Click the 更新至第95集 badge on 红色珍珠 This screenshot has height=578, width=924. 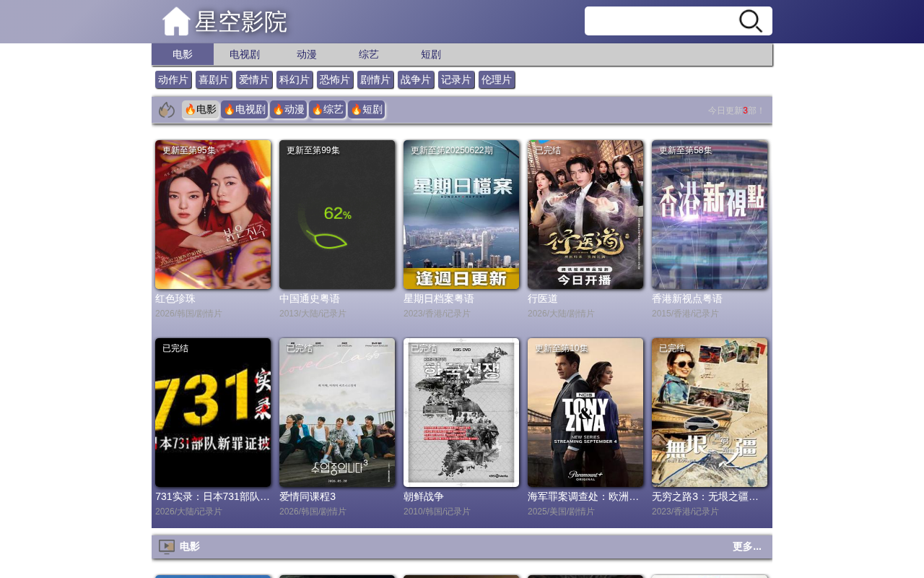tap(189, 150)
